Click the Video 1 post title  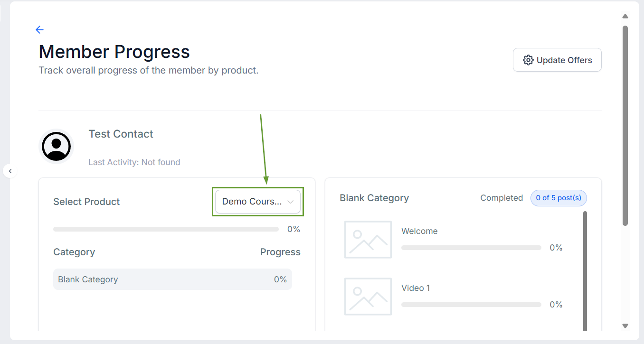[416, 288]
